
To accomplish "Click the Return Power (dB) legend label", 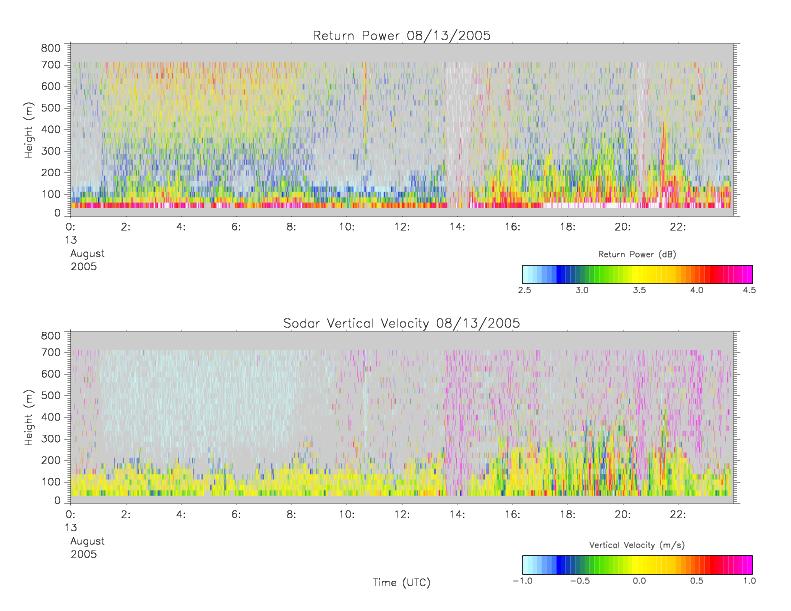I will tap(637, 254).
